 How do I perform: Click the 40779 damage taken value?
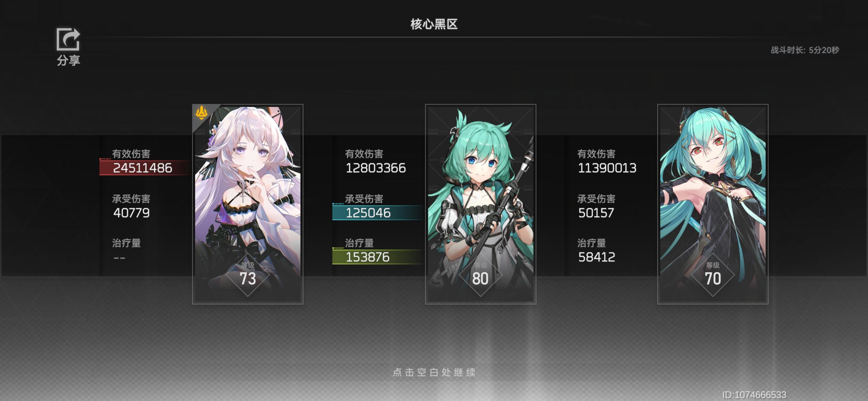(x=131, y=213)
